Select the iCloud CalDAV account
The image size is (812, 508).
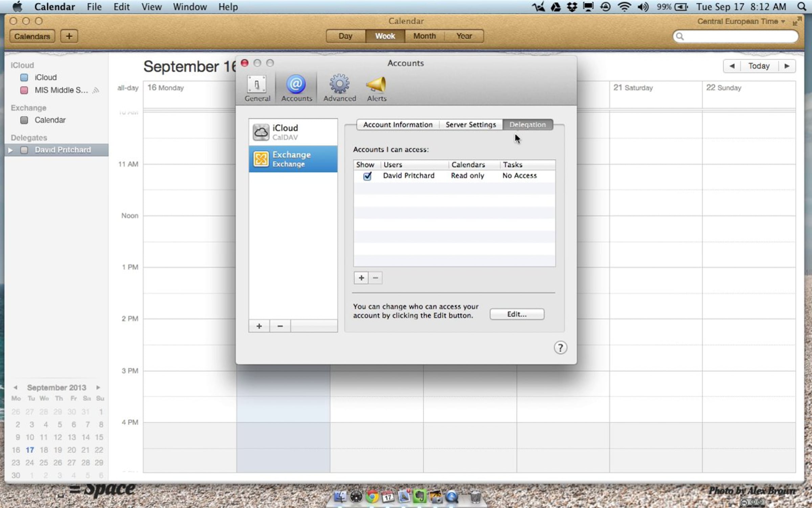pos(293,132)
